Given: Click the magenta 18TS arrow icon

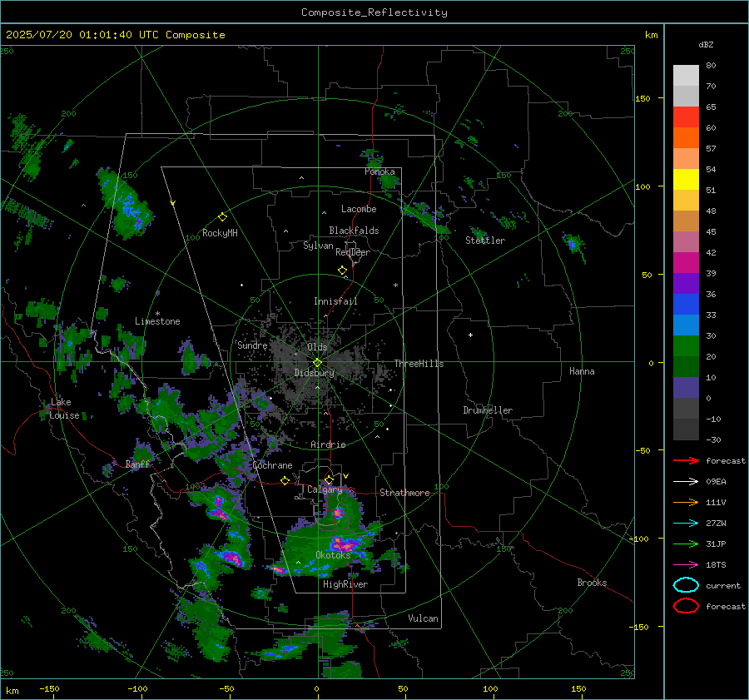Looking at the screenshot, I should [686, 565].
